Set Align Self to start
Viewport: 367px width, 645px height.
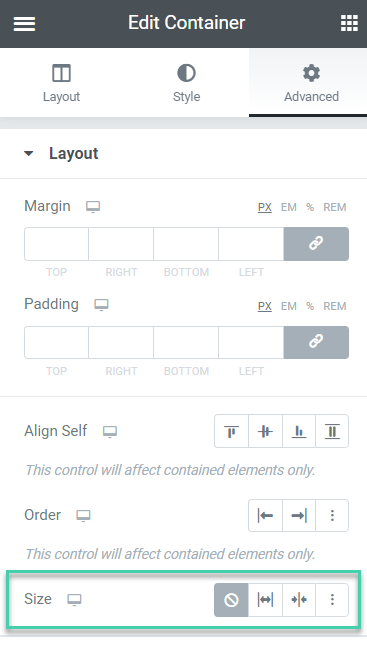(x=232, y=431)
